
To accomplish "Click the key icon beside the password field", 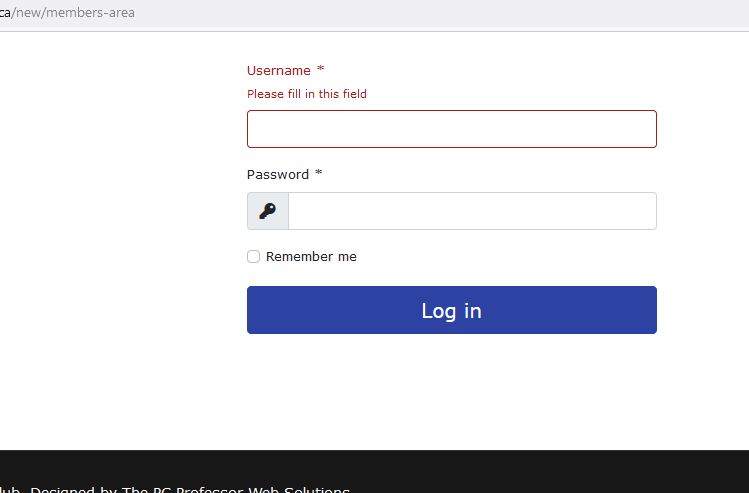I will [267, 211].
